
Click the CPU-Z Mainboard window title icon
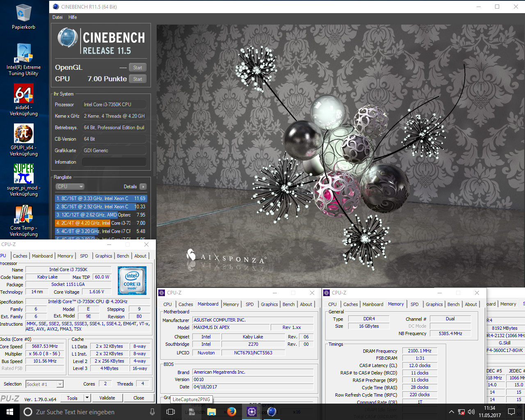[x=162, y=293]
